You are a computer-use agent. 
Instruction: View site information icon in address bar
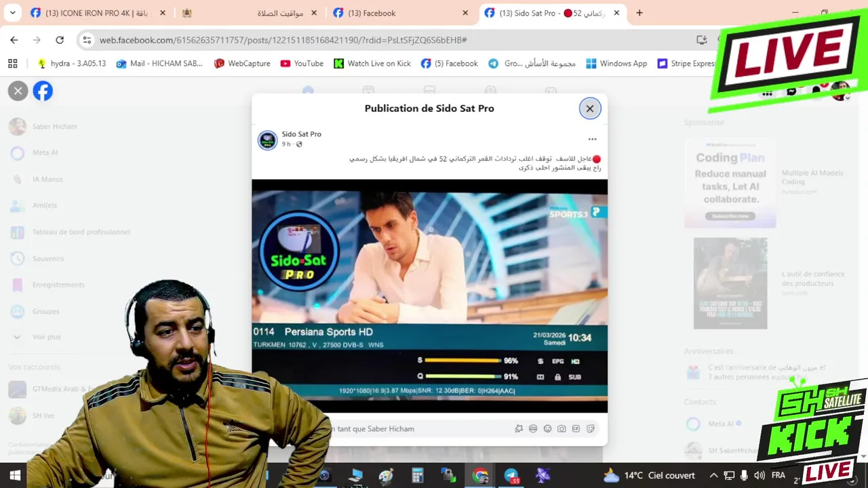[x=87, y=40]
